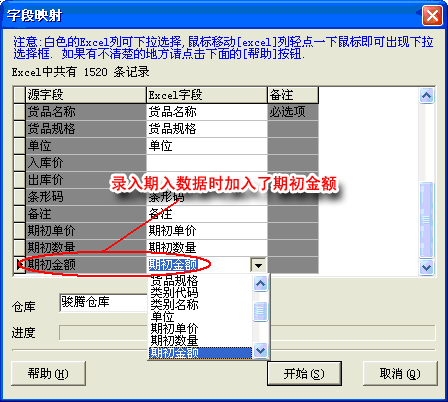Click the grid scrollbar up arrow
Image resolution: width=448 pixels, height=402 pixels.
click(x=427, y=96)
